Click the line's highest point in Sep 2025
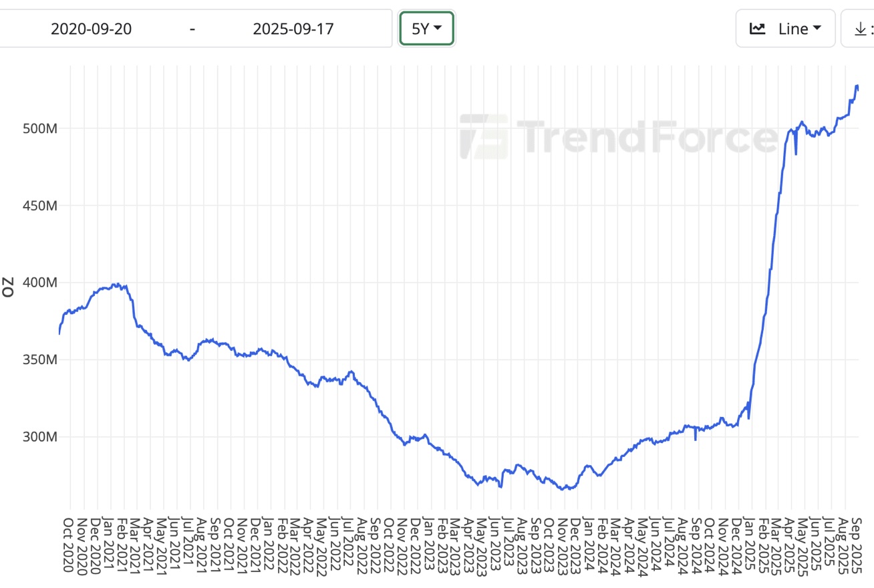Image resolution: width=874 pixels, height=588 pixels. (857, 86)
